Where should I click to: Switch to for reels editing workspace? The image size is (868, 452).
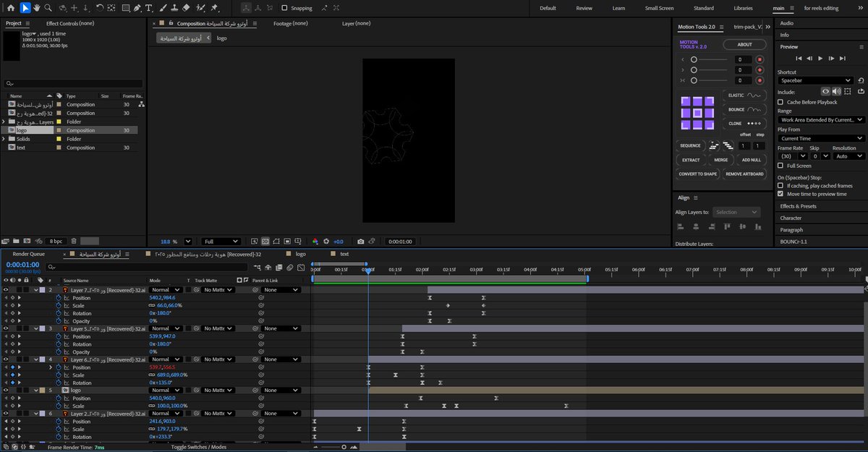click(x=821, y=8)
